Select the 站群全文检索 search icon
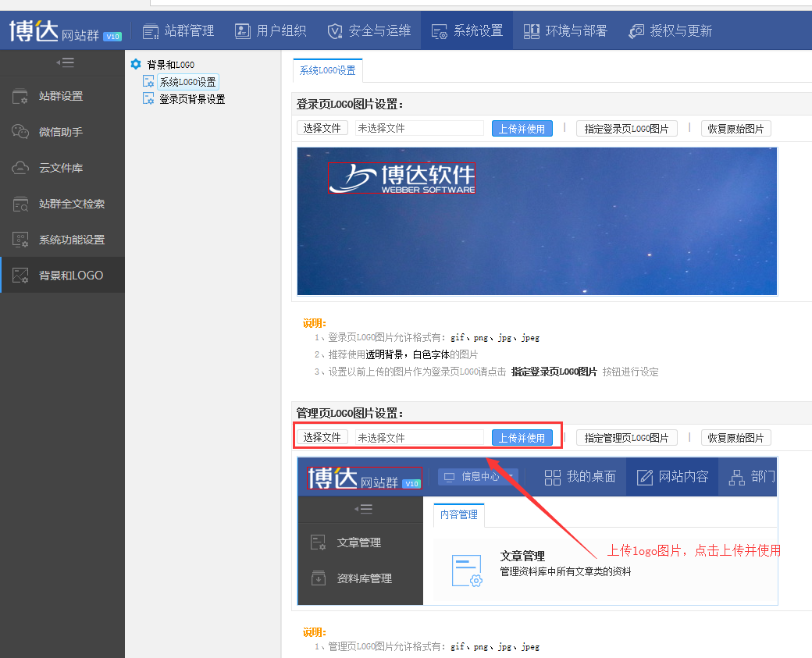Image resolution: width=812 pixels, height=658 pixels. (20, 204)
